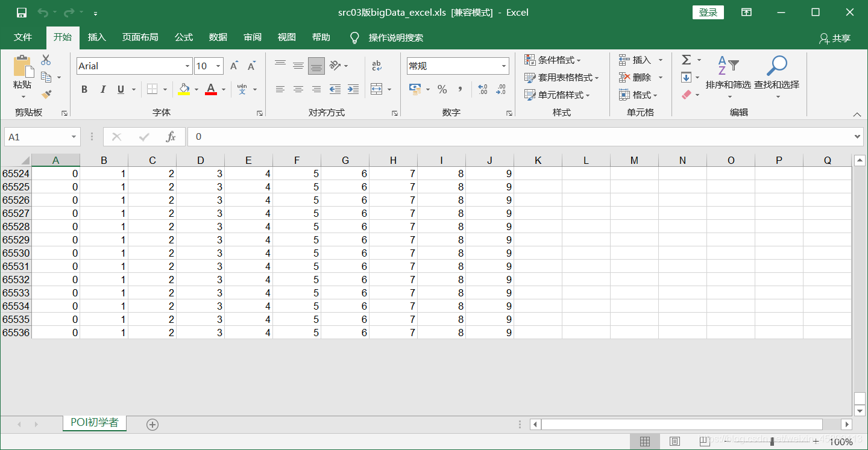Click the Format Painter brush icon
The image size is (868, 450).
[x=46, y=94]
